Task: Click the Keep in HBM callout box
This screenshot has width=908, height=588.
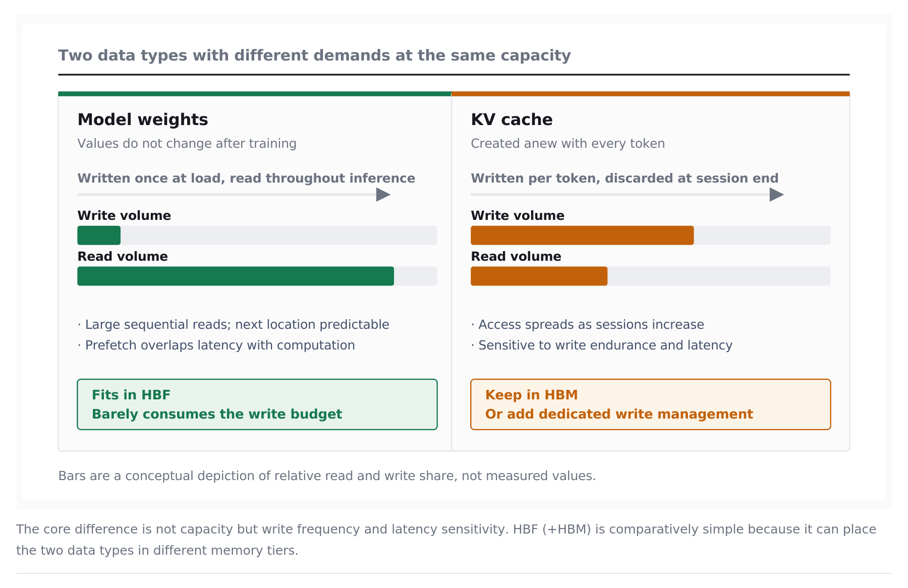Action: (x=651, y=404)
